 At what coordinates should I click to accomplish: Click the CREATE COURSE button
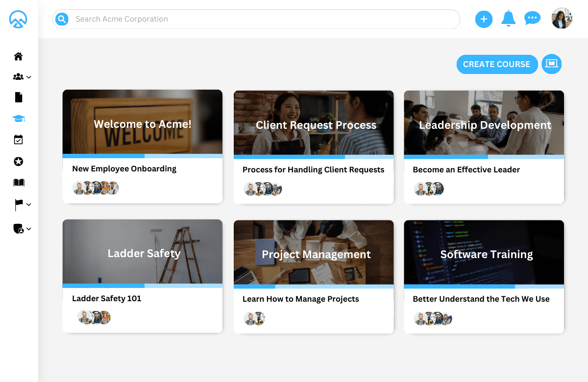496,64
